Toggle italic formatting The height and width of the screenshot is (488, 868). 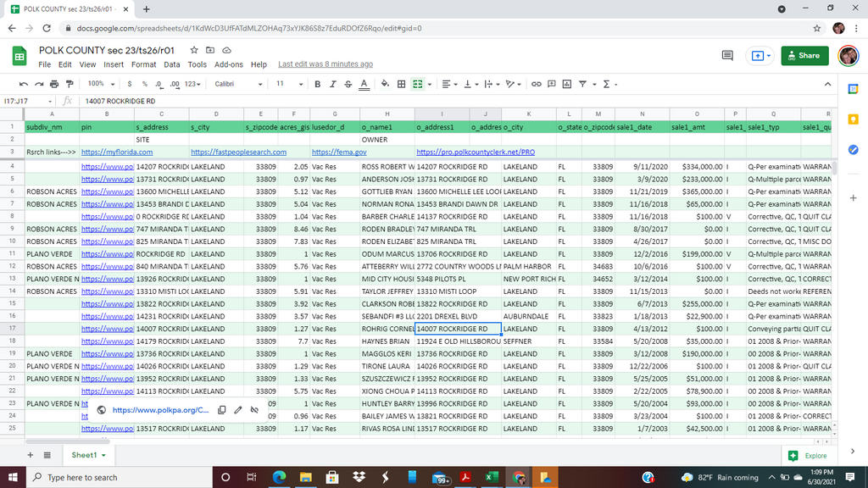click(332, 84)
